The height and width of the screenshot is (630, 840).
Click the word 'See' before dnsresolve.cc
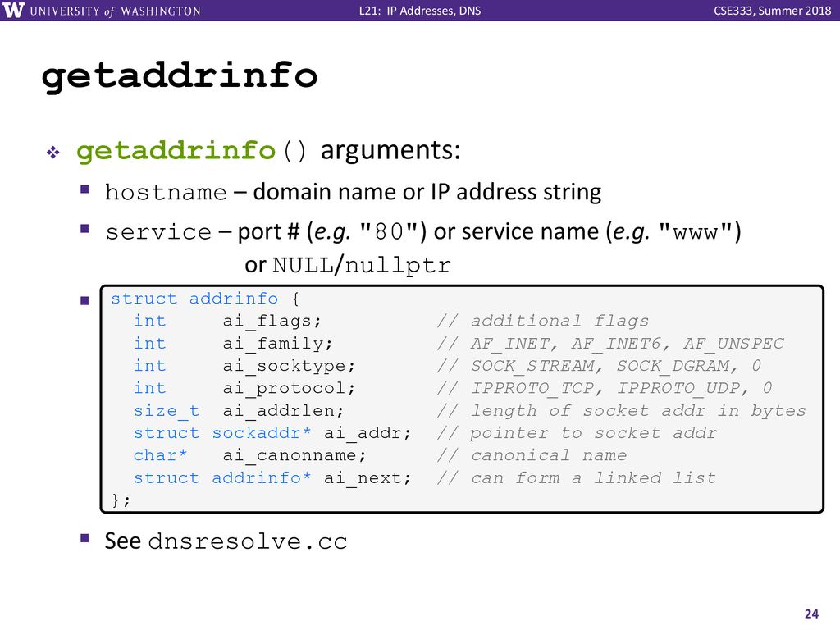[x=123, y=541]
